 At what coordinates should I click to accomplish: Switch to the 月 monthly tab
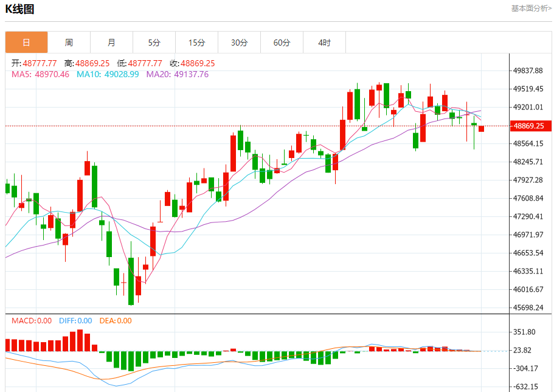click(x=112, y=43)
